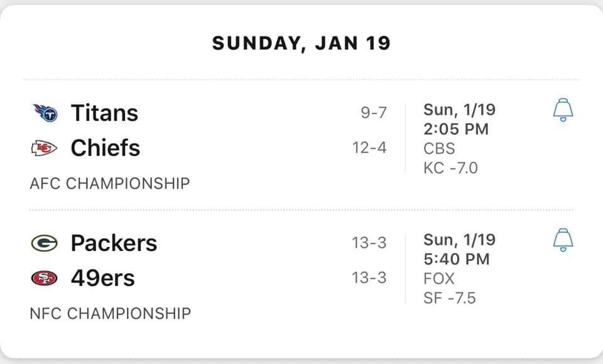Click the CBS network label
The height and width of the screenshot is (364, 603).
coord(439,148)
